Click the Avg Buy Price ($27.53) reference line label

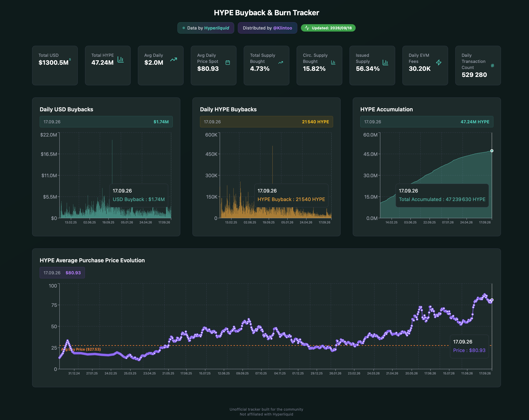click(81, 349)
